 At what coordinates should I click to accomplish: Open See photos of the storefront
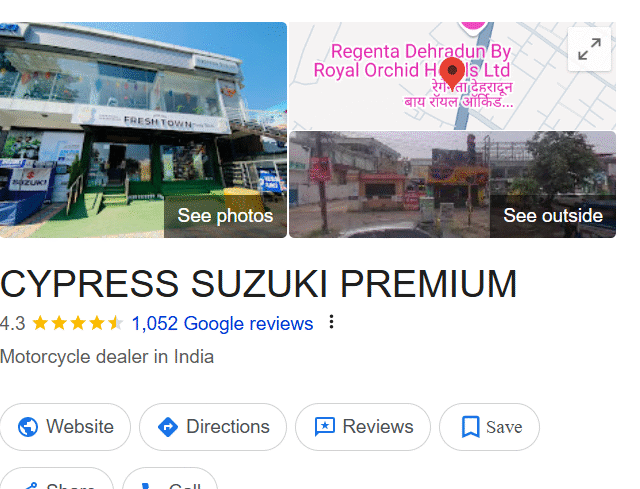click(225, 216)
